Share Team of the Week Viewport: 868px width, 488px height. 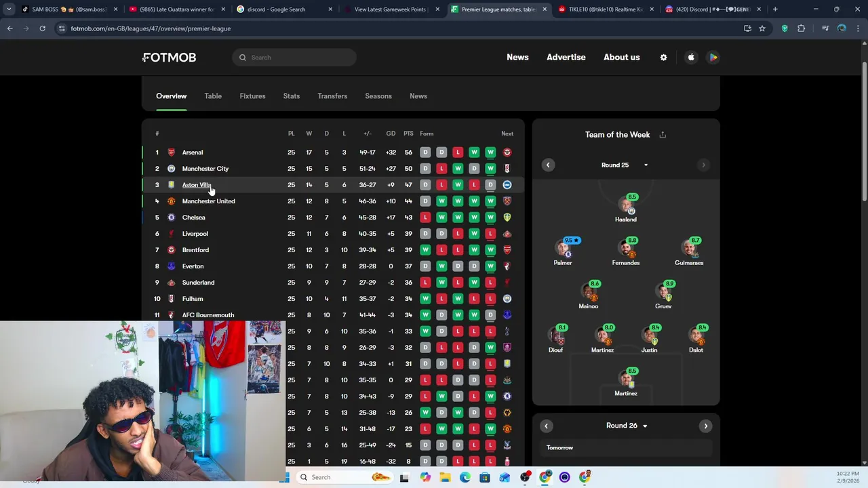[x=663, y=135]
